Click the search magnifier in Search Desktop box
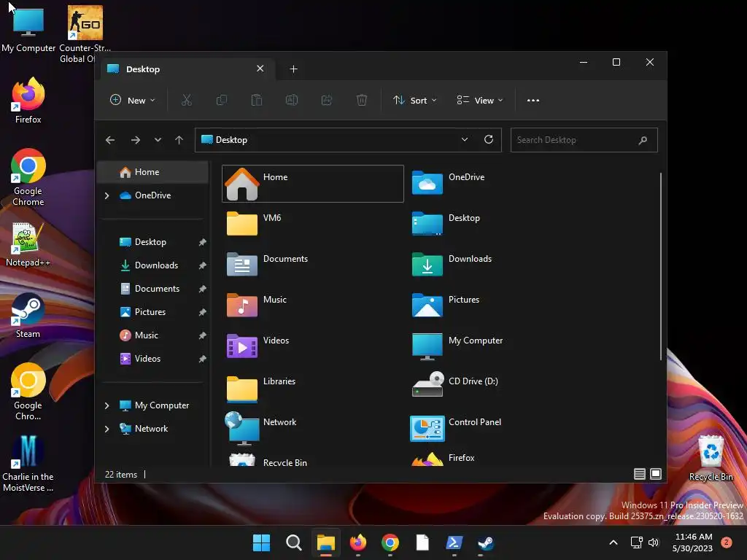The image size is (747, 560). tap(643, 140)
